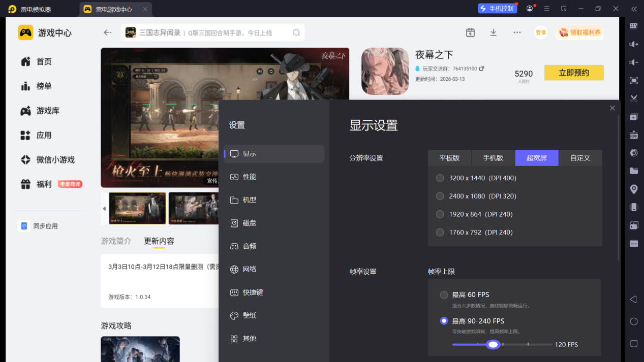Image resolution: width=644 pixels, height=362 pixels.
Task: Click the 手机控制 button in title bar
Action: pyautogui.click(x=497, y=9)
